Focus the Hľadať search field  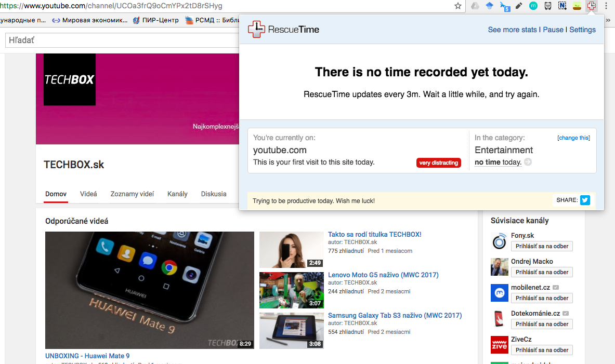(x=122, y=41)
